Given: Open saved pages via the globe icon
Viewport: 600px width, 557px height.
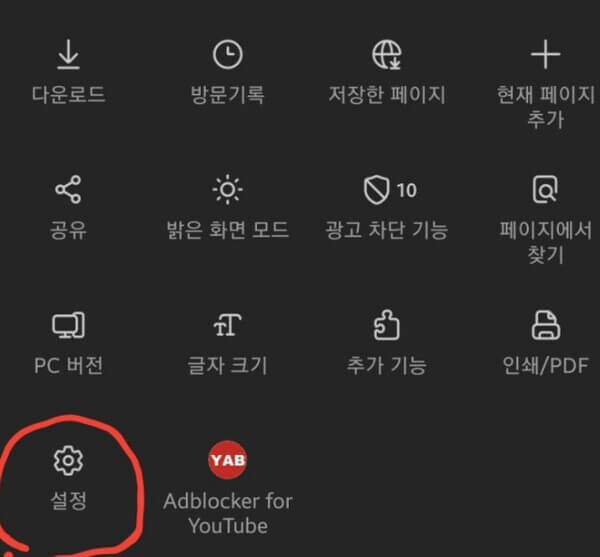Looking at the screenshot, I should pos(387,55).
